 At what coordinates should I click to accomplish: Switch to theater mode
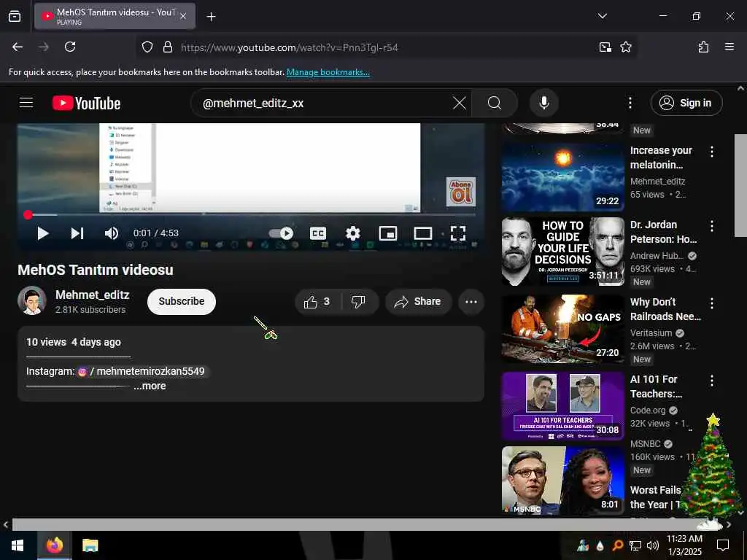422,233
